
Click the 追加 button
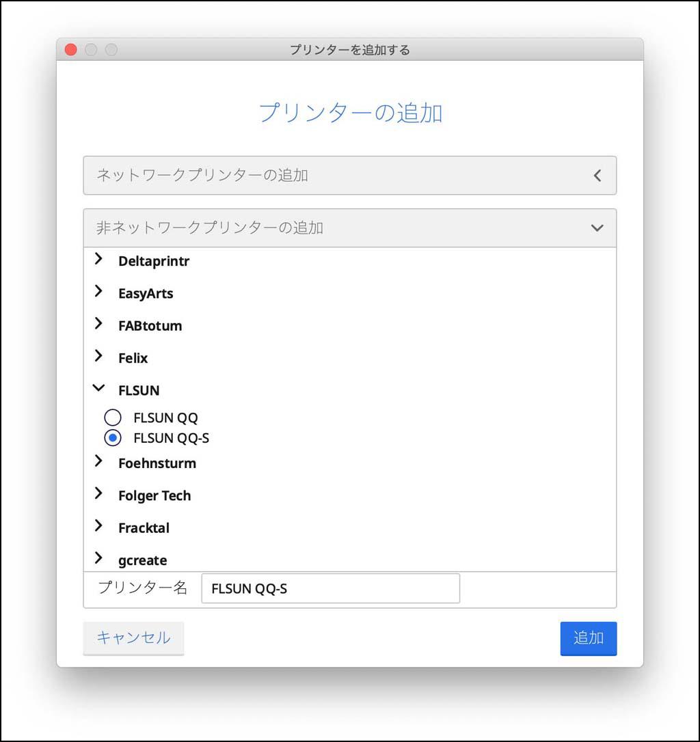point(588,638)
